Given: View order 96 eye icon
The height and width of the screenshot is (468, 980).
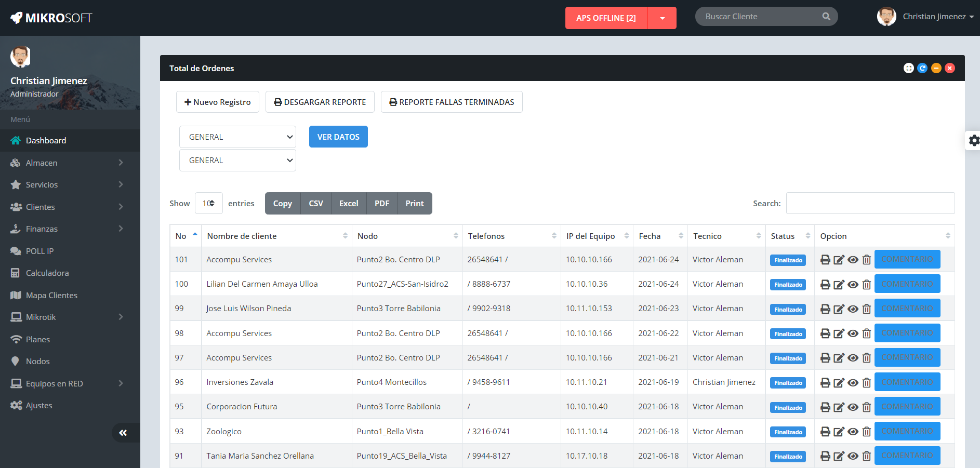Looking at the screenshot, I should coord(853,382).
